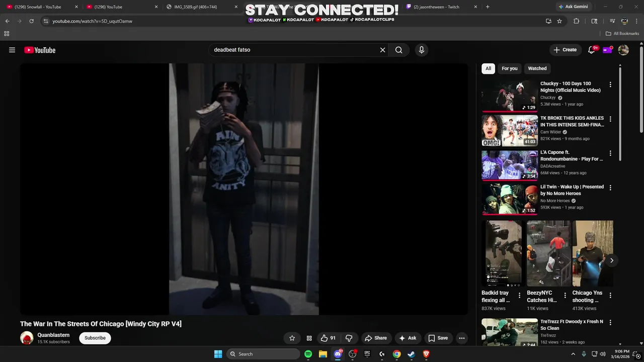This screenshot has height=362, width=644.
Task: Click the Ask button under the video
Action: point(408,338)
